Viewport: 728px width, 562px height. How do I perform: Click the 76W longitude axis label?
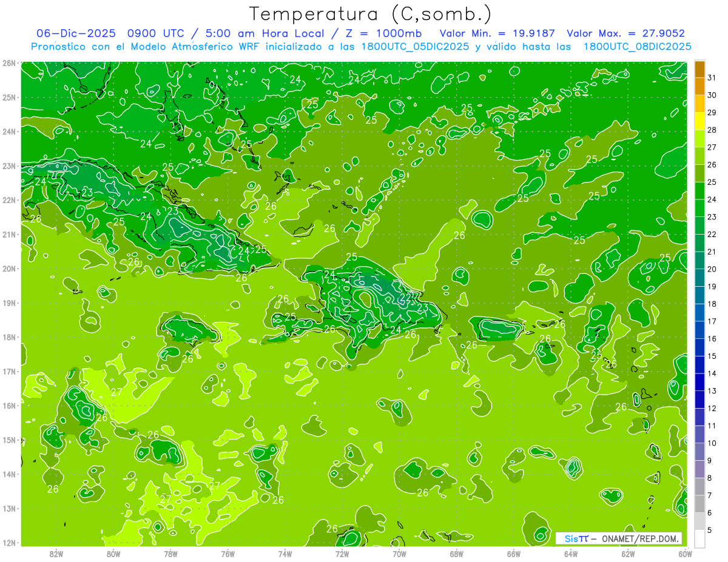click(x=228, y=554)
